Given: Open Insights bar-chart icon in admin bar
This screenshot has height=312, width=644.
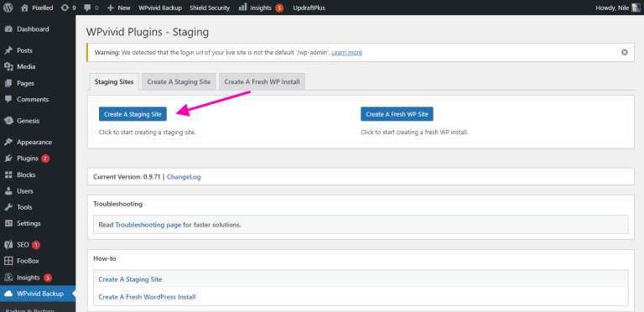Looking at the screenshot, I should coord(242,7).
